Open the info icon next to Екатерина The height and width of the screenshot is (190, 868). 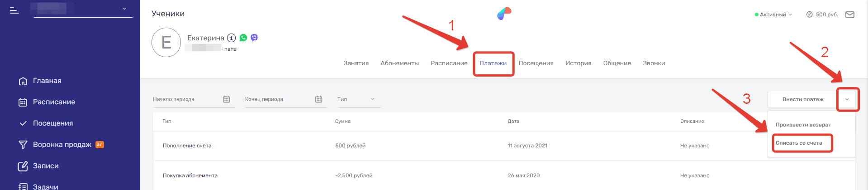pyautogui.click(x=231, y=38)
